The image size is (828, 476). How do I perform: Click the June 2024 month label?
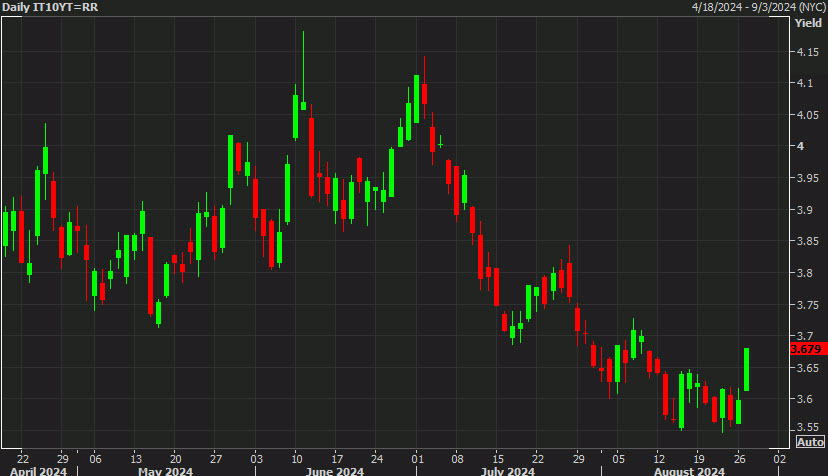(334, 469)
